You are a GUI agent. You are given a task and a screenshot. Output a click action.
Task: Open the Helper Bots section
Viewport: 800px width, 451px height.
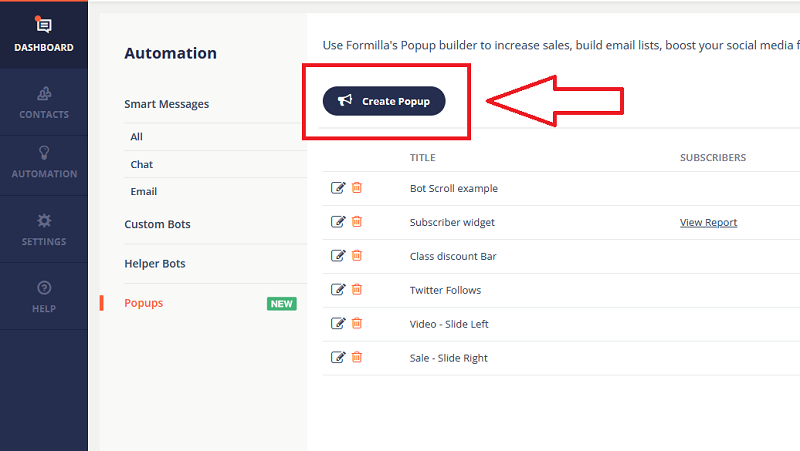(x=154, y=264)
